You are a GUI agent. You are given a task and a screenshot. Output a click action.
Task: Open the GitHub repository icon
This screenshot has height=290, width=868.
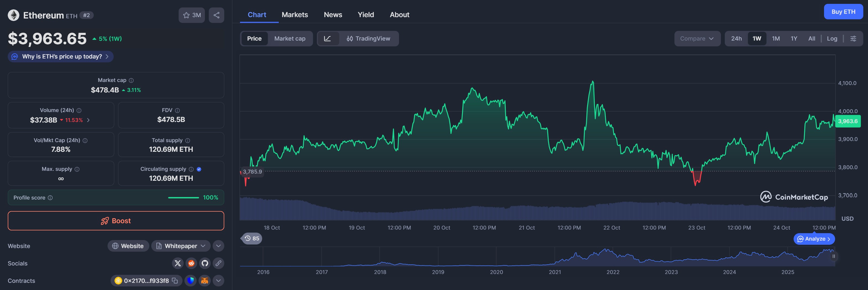pos(205,263)
